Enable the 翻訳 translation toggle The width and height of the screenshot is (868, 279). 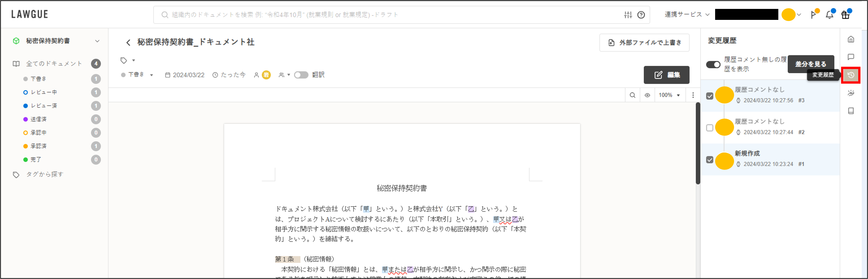tap(301, 75)
